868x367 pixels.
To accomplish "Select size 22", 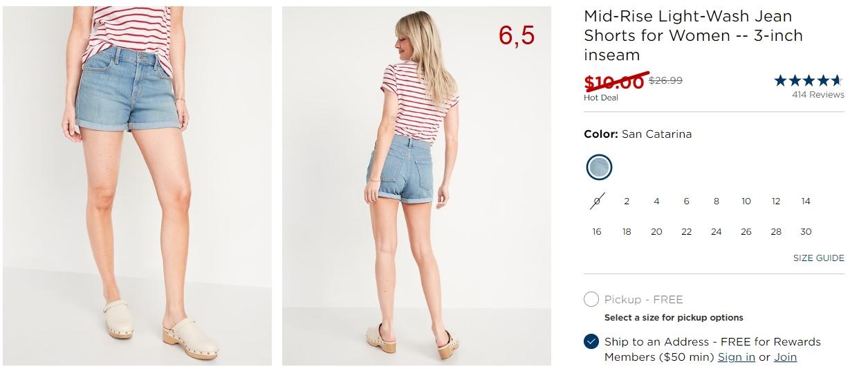I will click(686, 232).
